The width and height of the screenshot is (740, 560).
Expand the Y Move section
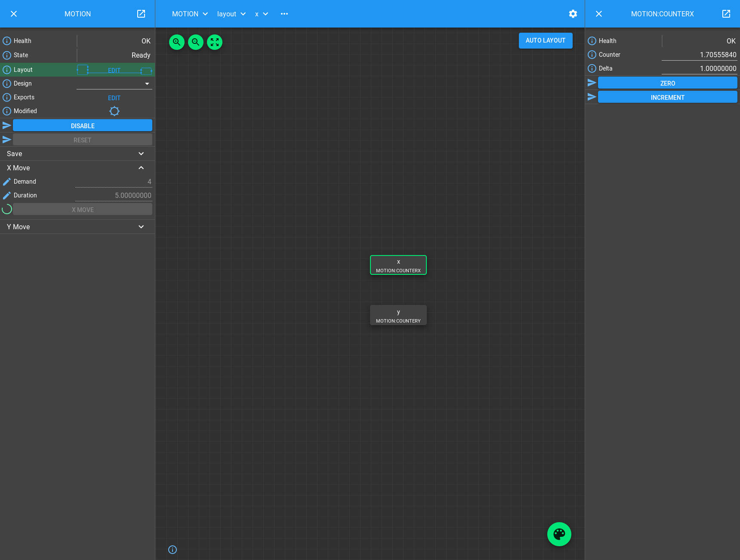click(141, 227)
